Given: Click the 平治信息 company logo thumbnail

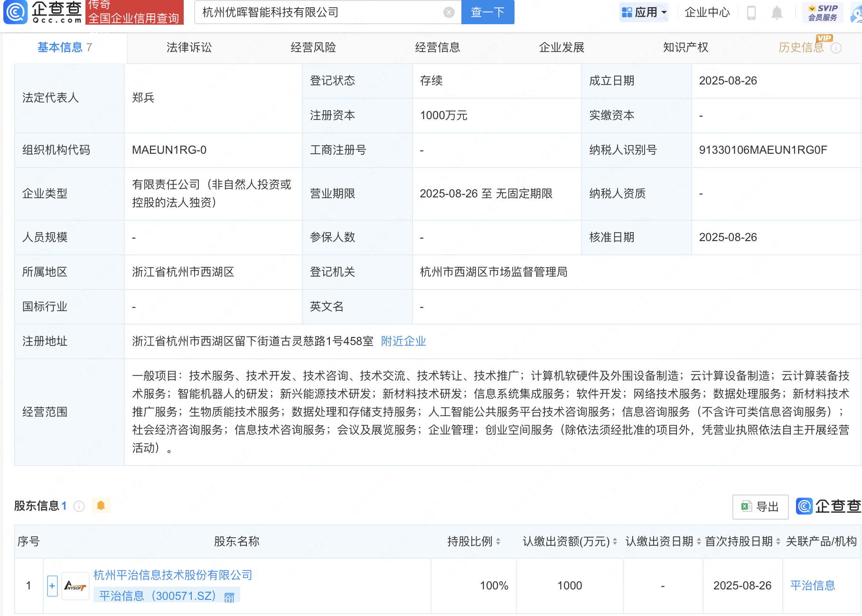Looking at the screenshot, I should click(x=75, y=586).
